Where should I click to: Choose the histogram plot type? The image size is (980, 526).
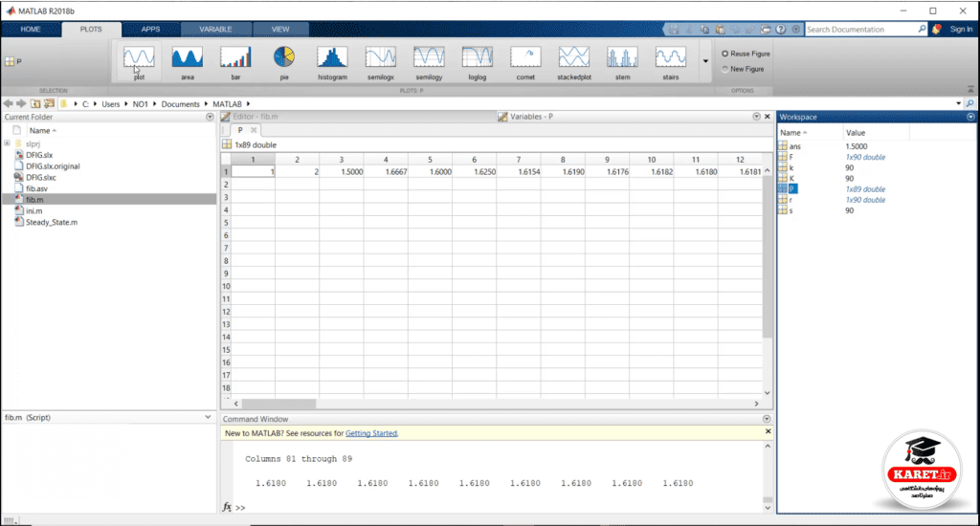click(332, 62)
